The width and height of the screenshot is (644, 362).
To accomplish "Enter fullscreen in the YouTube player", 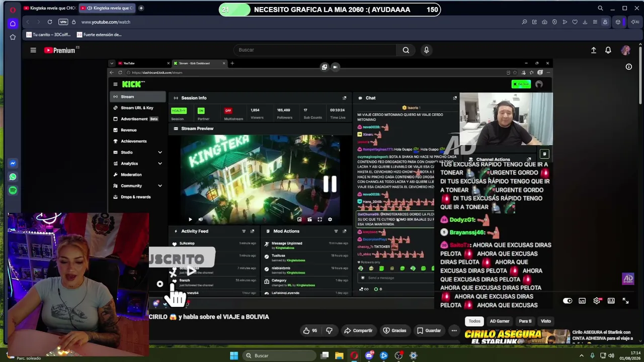I will [625, 301].
